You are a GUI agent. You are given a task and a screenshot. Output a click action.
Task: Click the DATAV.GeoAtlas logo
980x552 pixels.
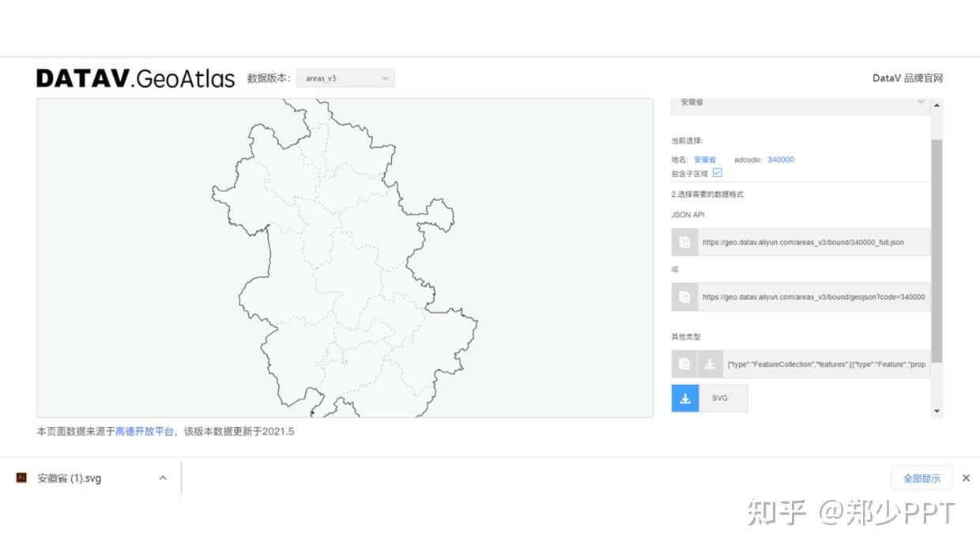point(135,78)
